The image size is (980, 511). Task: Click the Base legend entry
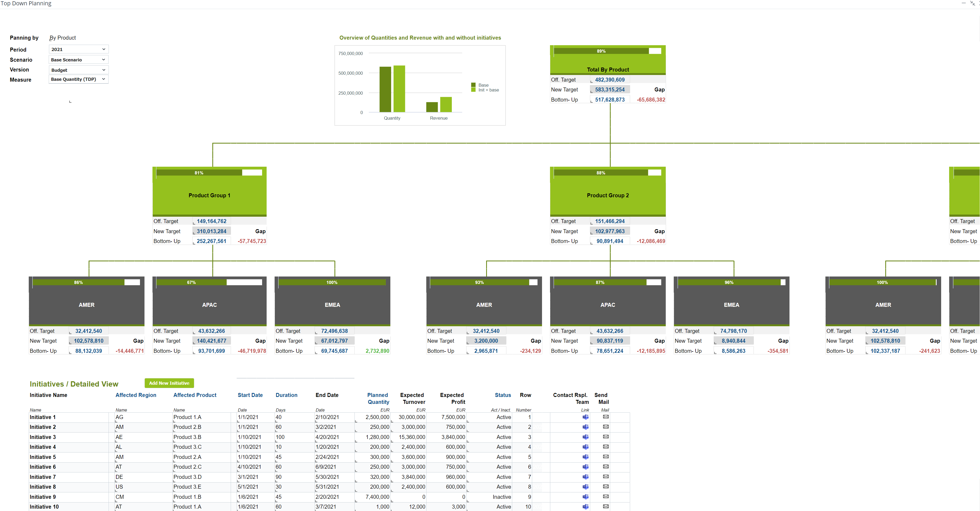[480, 85]
